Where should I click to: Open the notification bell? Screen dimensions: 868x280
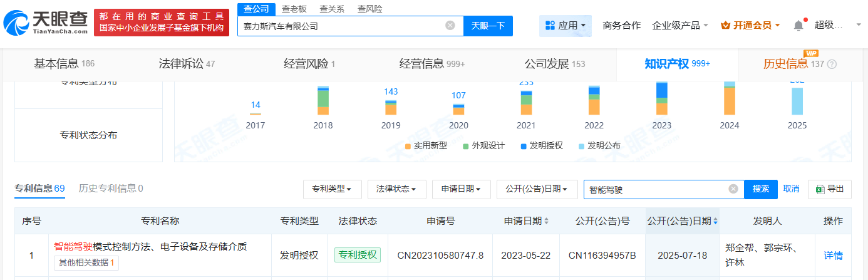798,26
